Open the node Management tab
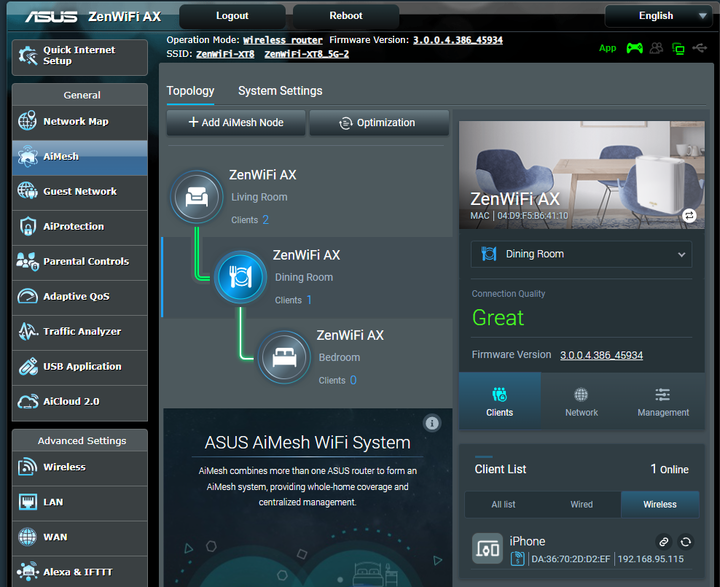720x587 pixels. 663,401
